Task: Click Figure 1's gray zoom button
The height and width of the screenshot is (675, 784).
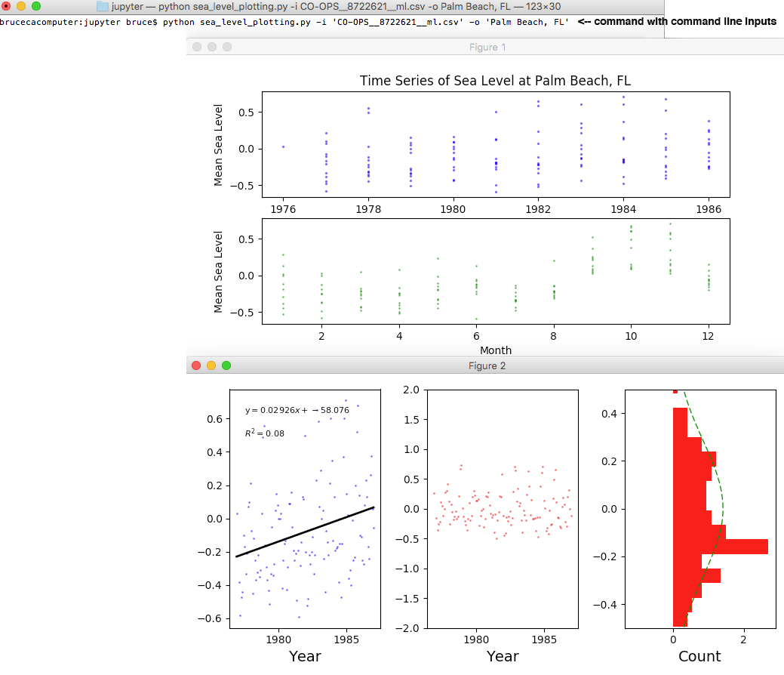Action: click(226, 47)
